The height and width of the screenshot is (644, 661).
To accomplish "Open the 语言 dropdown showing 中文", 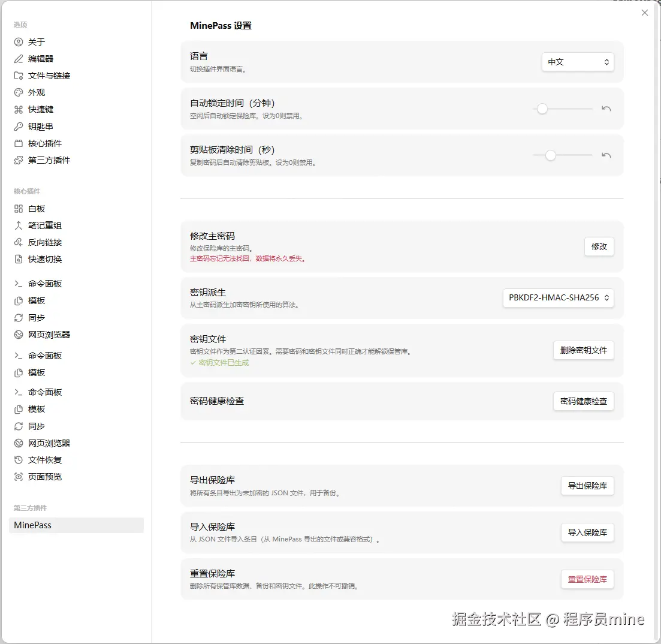I will click(578, 62).
